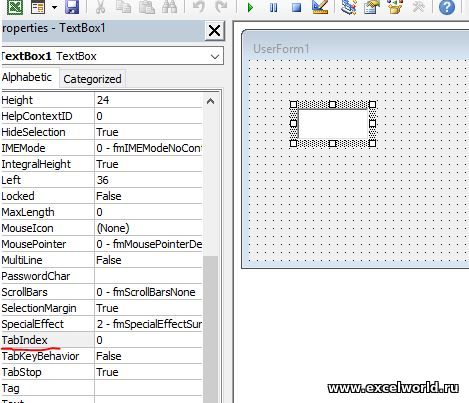Screen dimensions: 469x403
Task: Click the Save floppy disk icon
Action: (72, 6)
